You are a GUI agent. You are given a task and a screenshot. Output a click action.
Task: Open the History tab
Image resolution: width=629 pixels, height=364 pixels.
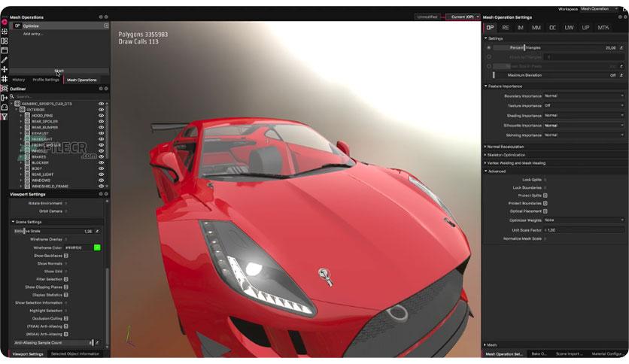(x=19, y=80)
